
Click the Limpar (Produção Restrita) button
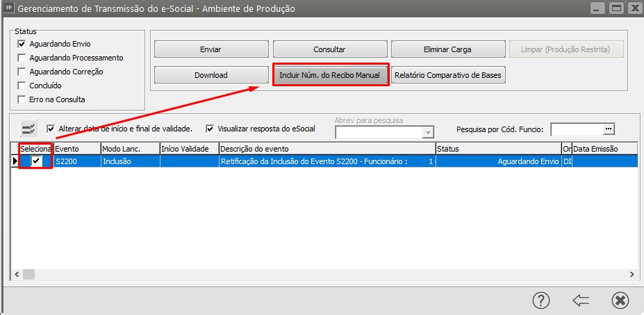tap(565, 49)
